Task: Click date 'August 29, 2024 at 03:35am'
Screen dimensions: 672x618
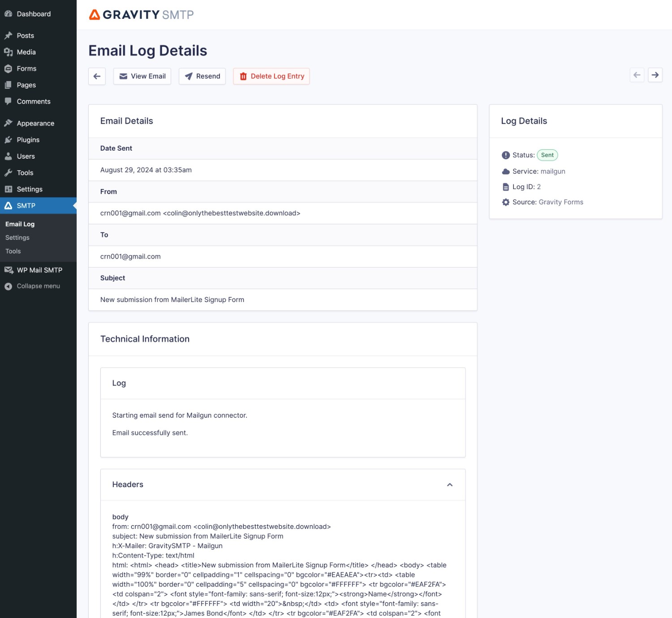Action: pos(146,170)
